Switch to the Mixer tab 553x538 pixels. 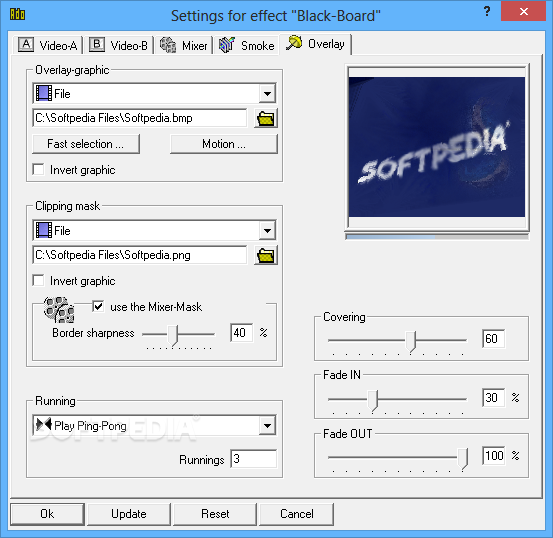point(184,45)
